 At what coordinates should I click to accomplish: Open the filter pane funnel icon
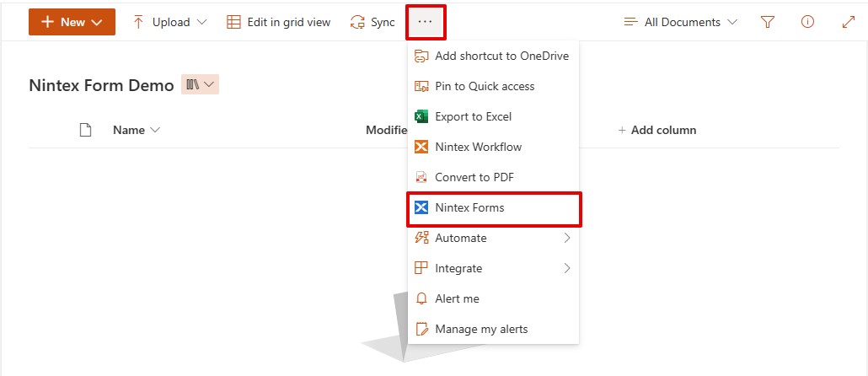(x=767, y=22)
